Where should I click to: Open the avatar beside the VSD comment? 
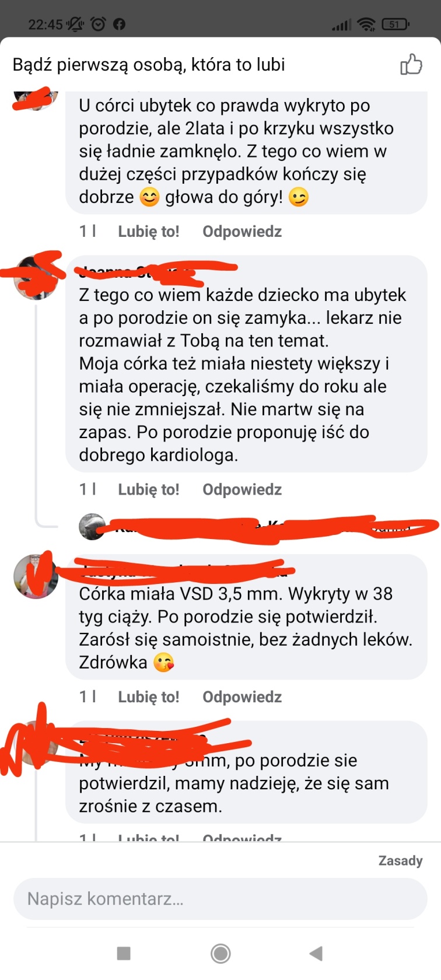(x=36, y=576)
